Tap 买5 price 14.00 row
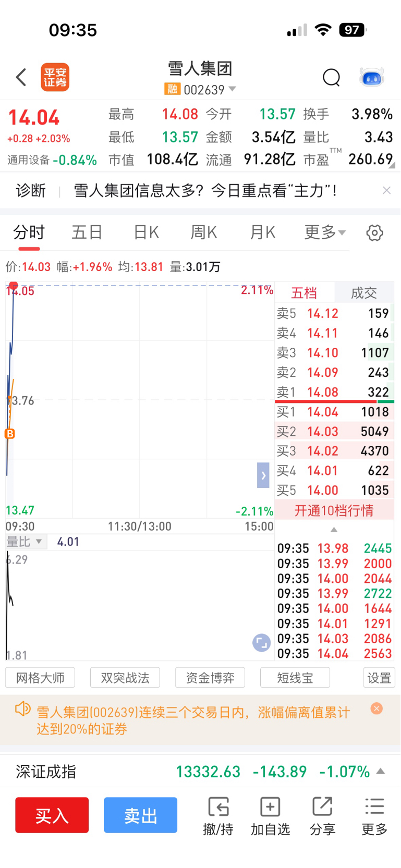Viewport: 401px width, 868px height. pos(334,491)
